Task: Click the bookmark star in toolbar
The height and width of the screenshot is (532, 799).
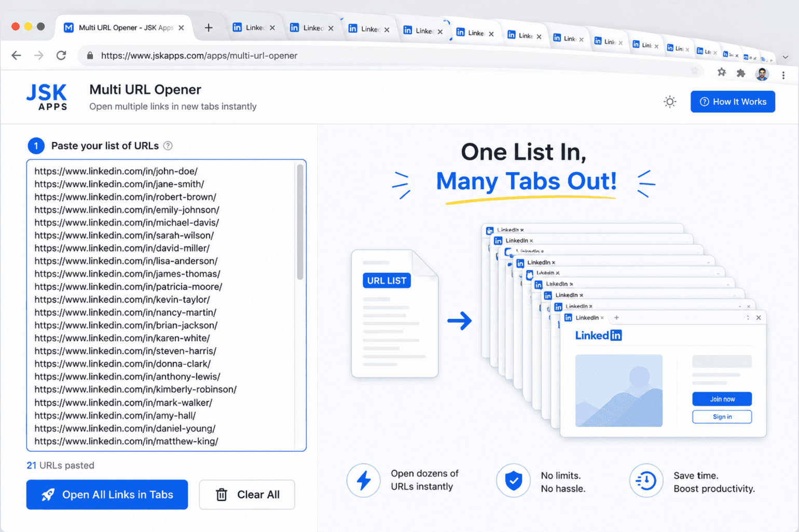Action: [x=722, y=72]
